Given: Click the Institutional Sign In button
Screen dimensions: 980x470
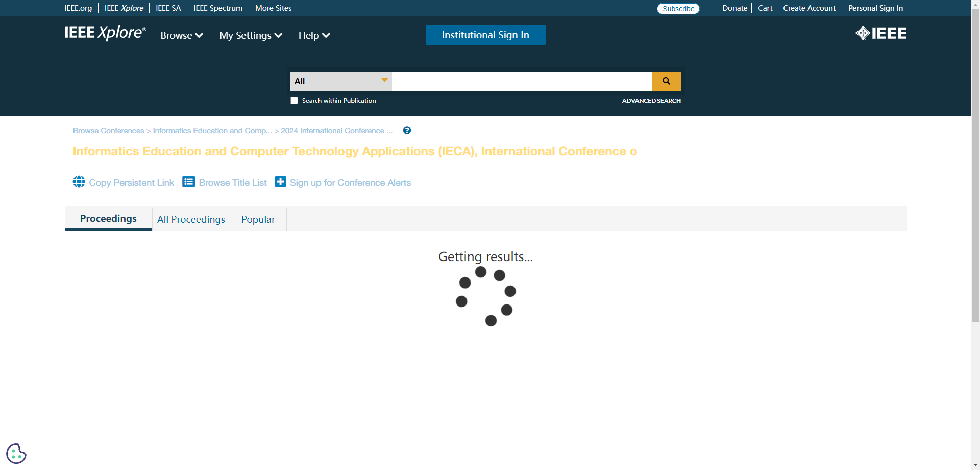Looking at the screenshot, I should coord(485,35).
